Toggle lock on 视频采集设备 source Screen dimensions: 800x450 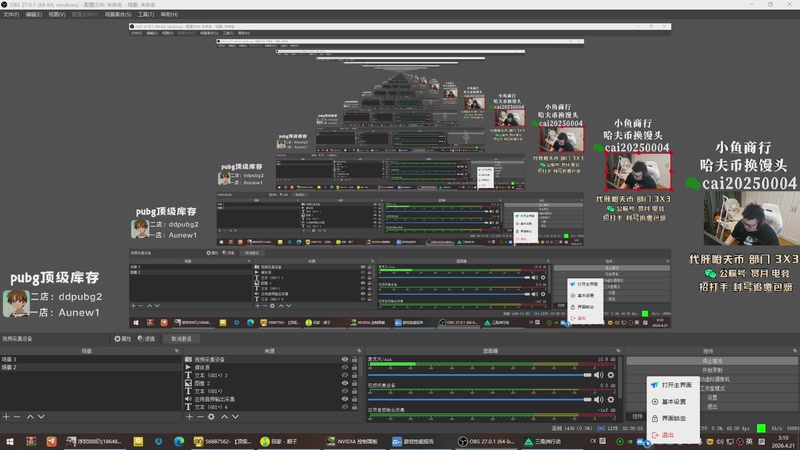[x=354, y=359]
